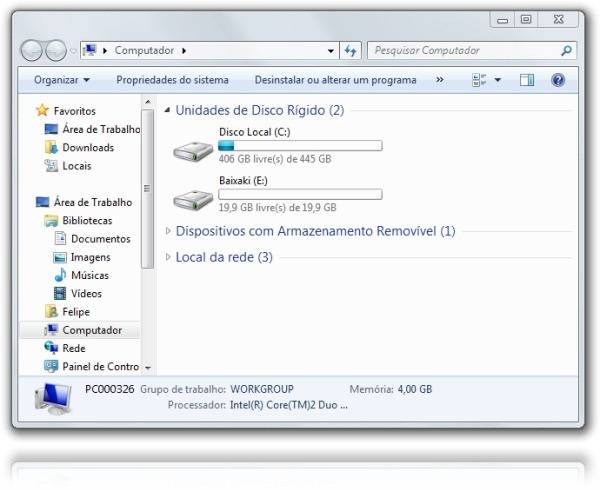This screenshot has width=600, height=490.
Task: Click the Downloads folder icon
Action: pos(51,148)
